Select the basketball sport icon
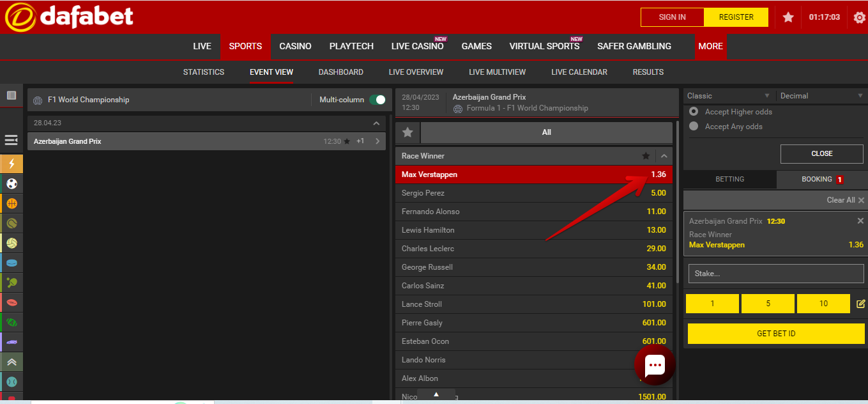This screenshot has height=404, width=868. (x=11, y=203)
